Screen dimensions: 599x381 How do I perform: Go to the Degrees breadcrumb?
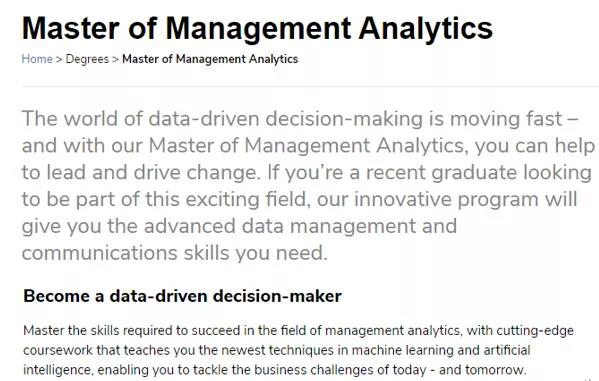point(87,60)
